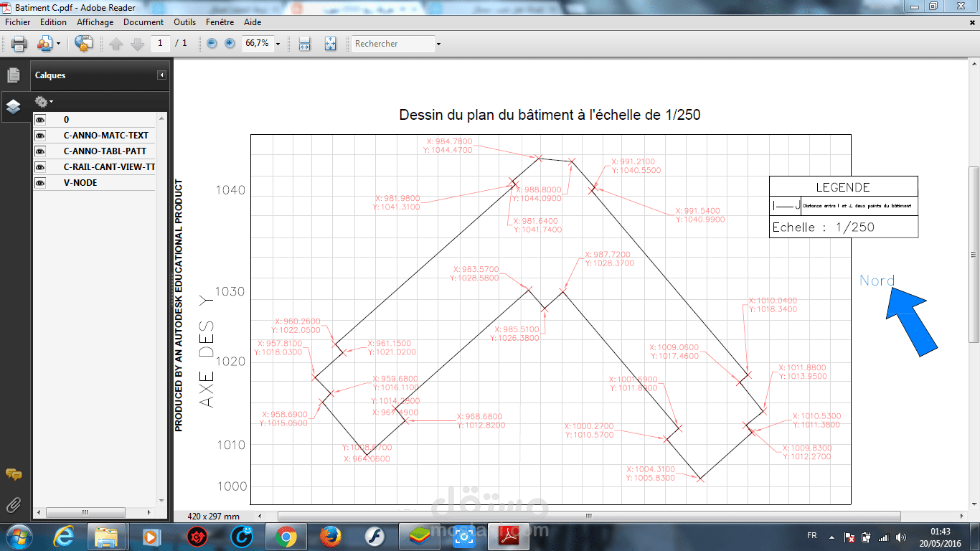Open the Document menu
The height and width of the screenshot is (551, 980).
[143, 22]
